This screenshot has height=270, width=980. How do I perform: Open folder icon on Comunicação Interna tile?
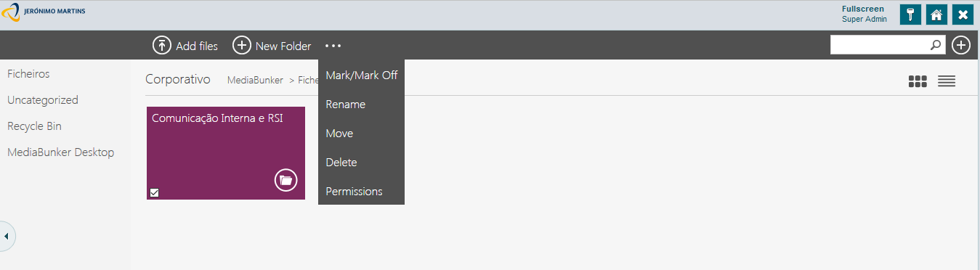coord(286,180)
